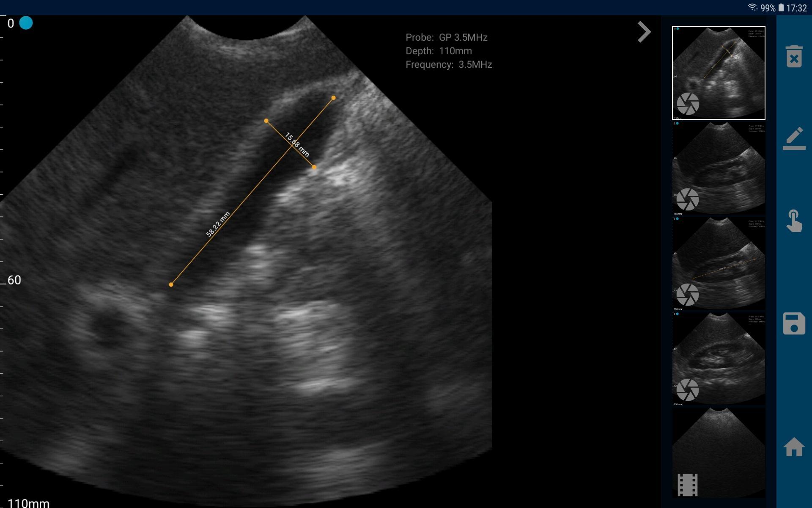The height and width of the screenshot is (508, 812).
Task: Tap the WiFi status icon
Action: [x=752, y=7]
